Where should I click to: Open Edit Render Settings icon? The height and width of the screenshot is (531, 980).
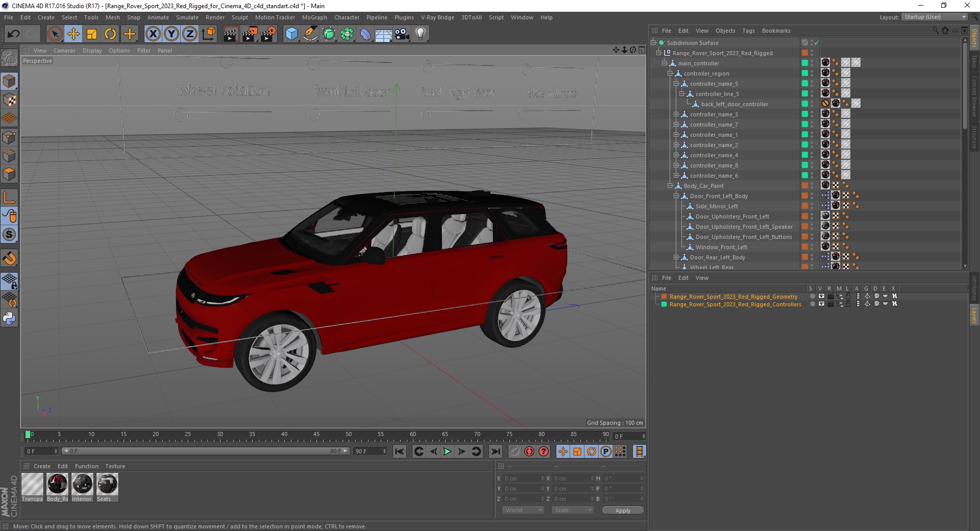point(268,34)
